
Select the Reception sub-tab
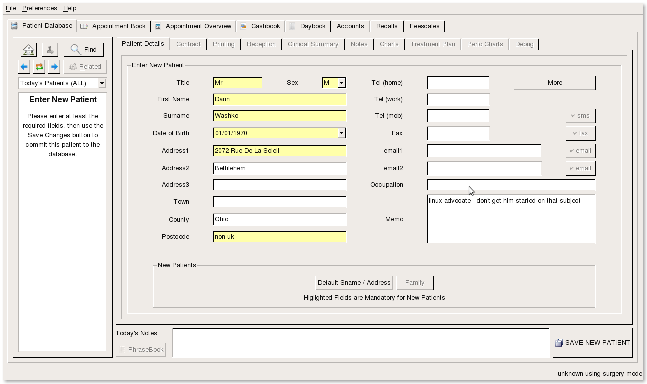260,44
